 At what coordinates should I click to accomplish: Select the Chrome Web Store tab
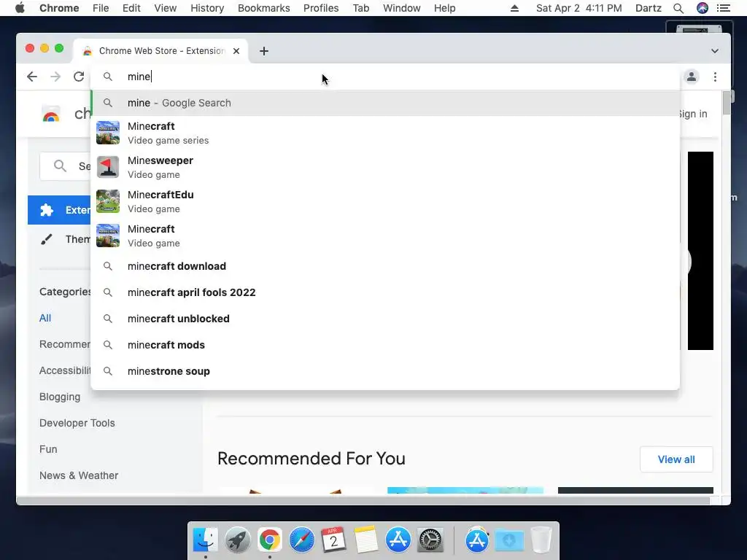click(160, 51)
